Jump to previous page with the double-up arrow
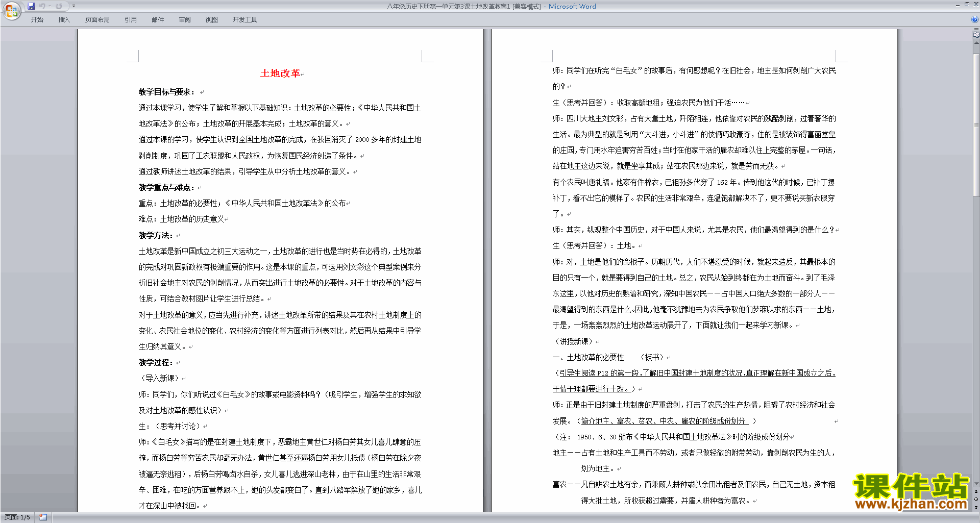The height and width of the screenshot is (523, 980). 976,491
